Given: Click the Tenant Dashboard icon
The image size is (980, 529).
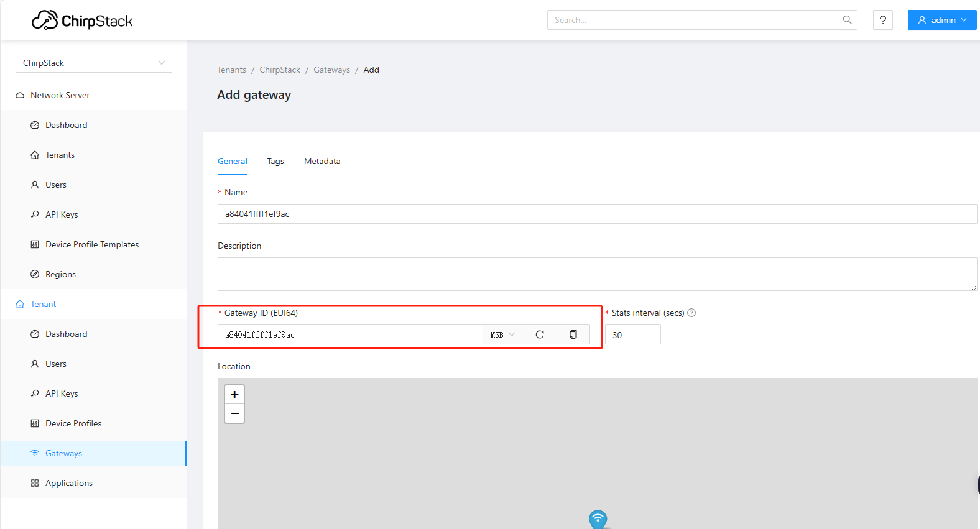Looking at the screenshot, I should (35, 334).
